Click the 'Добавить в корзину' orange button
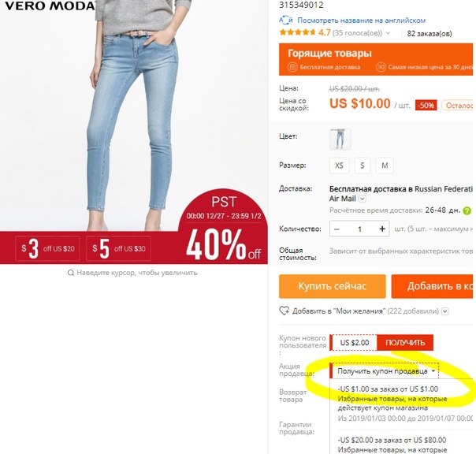This screenshot has height=454, width=476. coord(433,286)
